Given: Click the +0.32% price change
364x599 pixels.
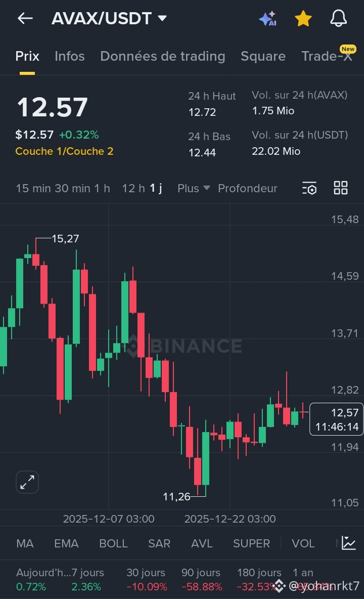Looking at the screenshot, I should (79, 135).
